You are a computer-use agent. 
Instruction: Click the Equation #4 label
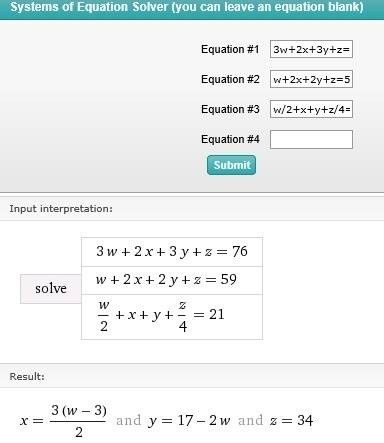pos(230,139)
